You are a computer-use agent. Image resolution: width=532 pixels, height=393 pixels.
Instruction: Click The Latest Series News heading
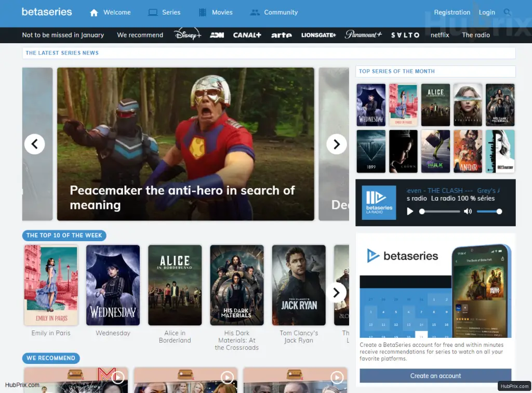(x=62, y=53)
